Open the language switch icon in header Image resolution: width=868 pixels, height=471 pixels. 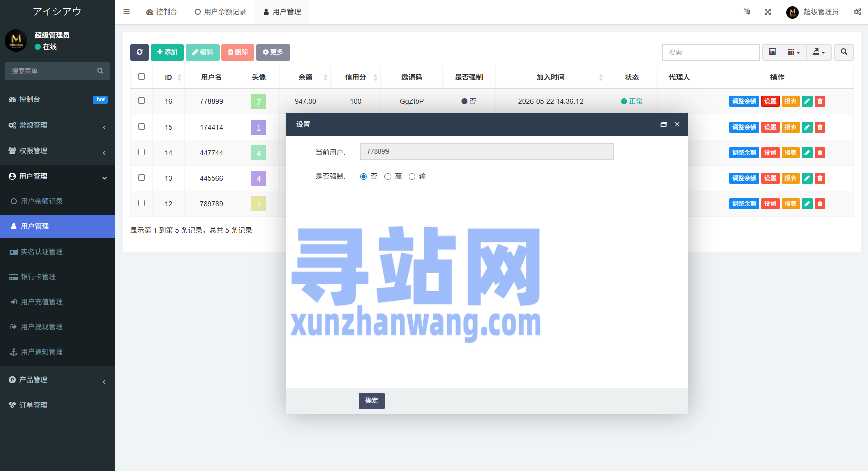click(747, 12)
